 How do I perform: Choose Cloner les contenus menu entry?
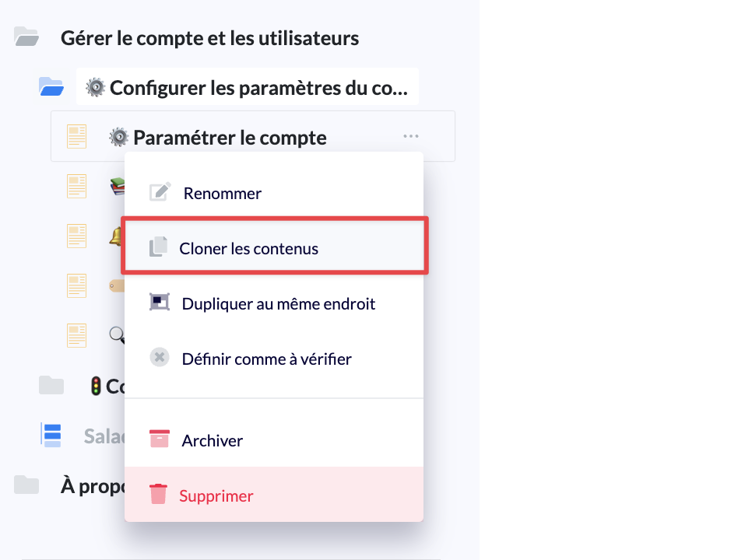point(248,249)
